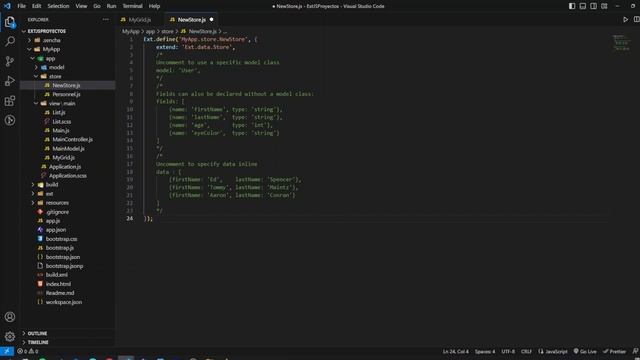The width and height of the screenshot is (640, 360).
Task: Open the File menu
Action: pos(21,6)
